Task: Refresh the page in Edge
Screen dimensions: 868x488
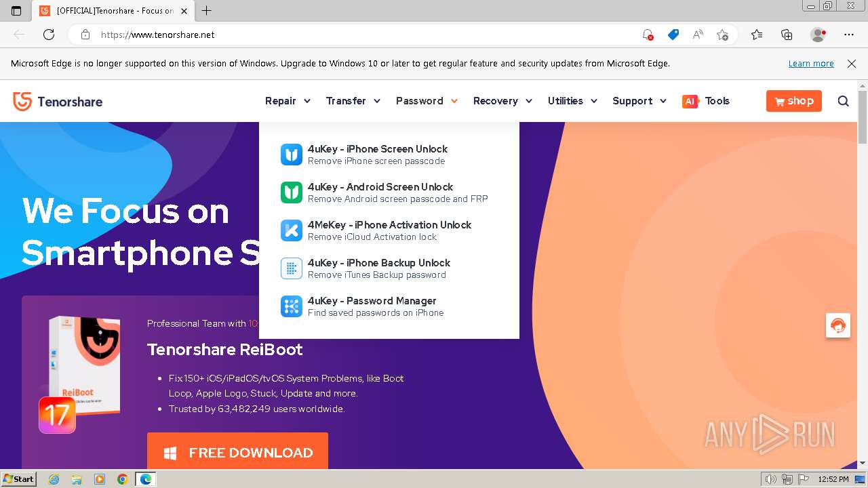Action: [x=49, y=35]
